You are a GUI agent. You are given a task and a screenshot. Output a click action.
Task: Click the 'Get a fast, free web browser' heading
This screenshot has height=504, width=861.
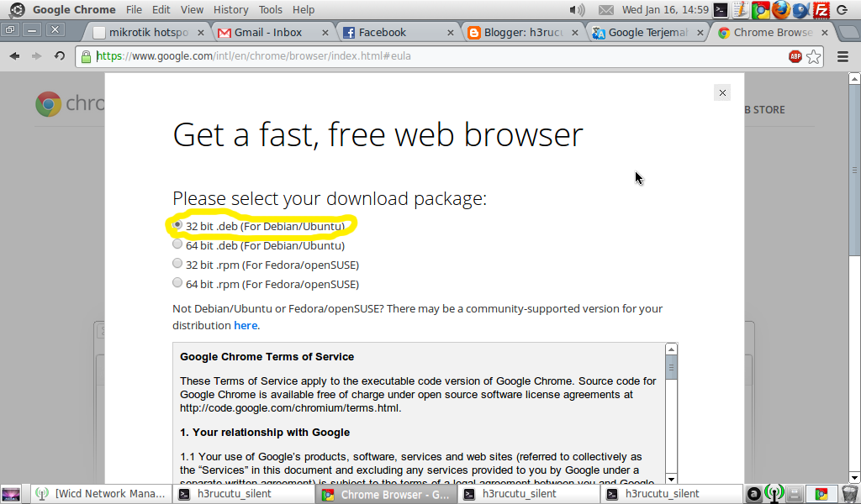coord(378,135)
